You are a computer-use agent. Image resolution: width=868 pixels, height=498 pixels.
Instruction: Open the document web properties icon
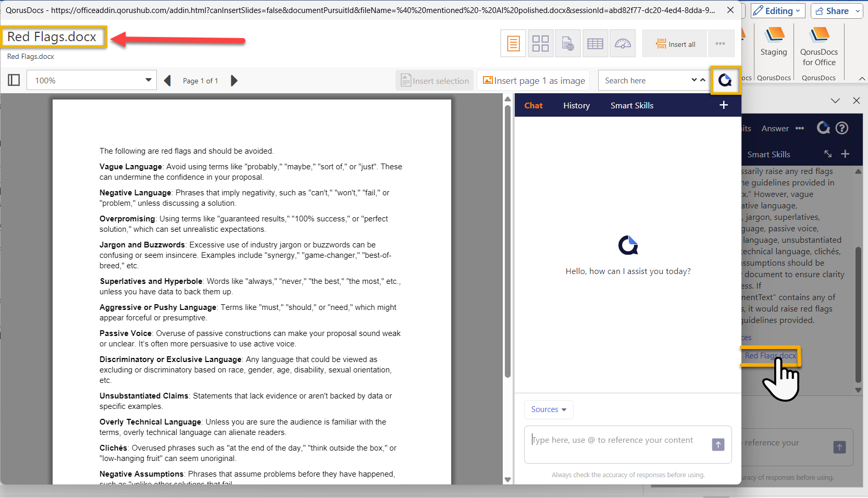click(567, 44)
